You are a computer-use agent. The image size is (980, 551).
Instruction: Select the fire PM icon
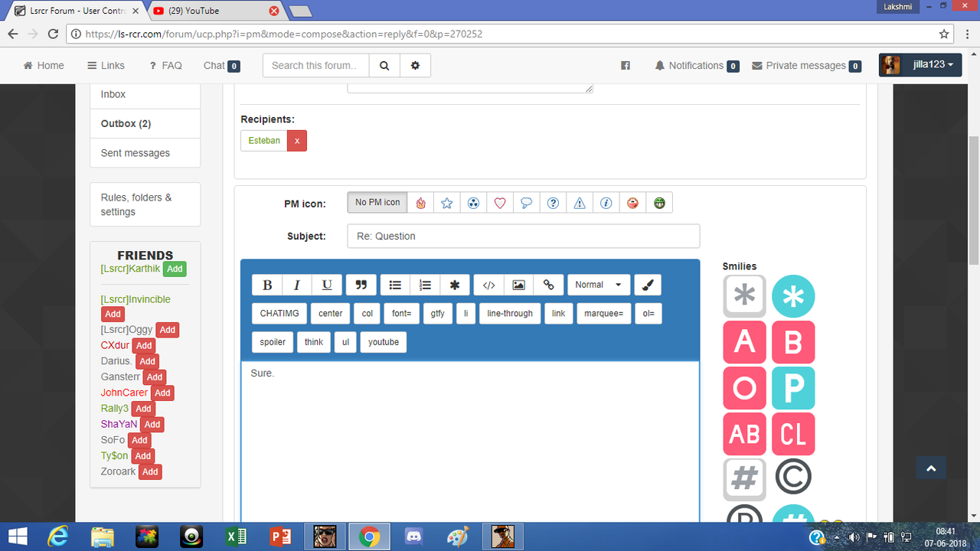point(420,203)
